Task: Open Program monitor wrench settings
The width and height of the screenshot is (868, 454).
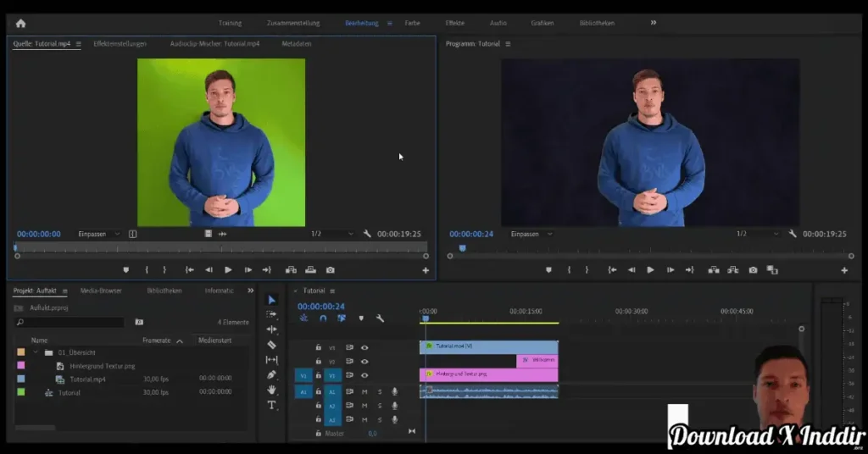Action: (x=793, y=234)
